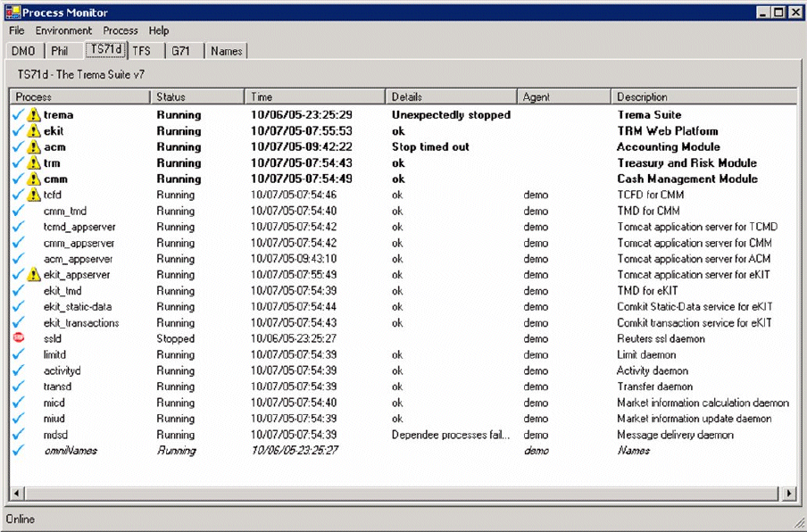
Task: Select the ssld process name
Action: point(53,338)
